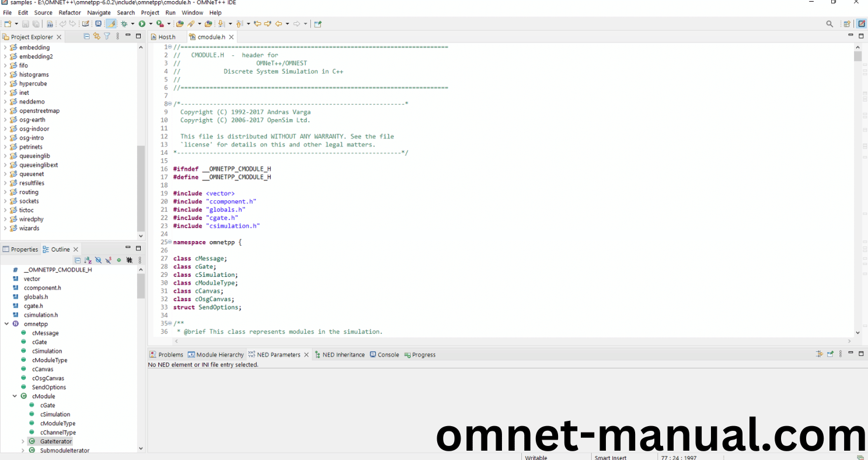Open the Console tab in the bottom panel
The width and height of the screenshot is (868, 460).
coord(388,354)
